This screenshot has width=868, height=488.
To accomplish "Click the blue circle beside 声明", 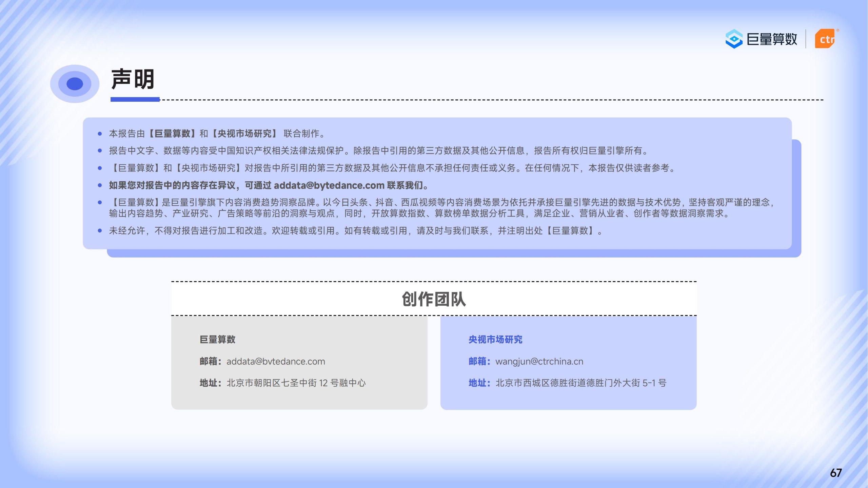I will point(75,84).
